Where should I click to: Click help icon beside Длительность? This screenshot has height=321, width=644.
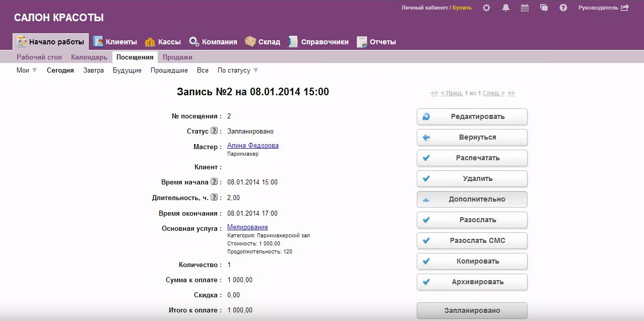214,198
